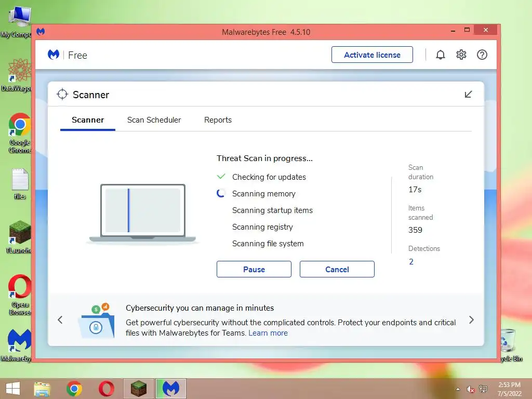Click the laptop scanning illustration
The width and height of the screenshot is (532, 399).
tap(142, 214)
